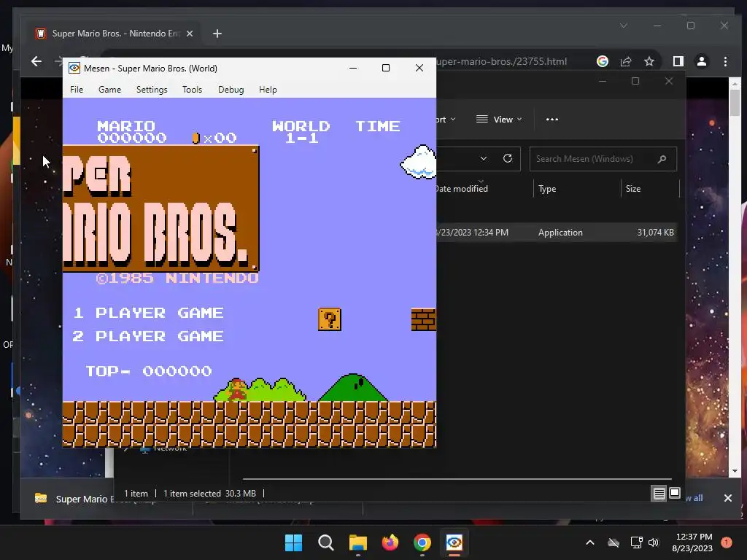Sort by Type column header
Screen dimensions: 747x560
(x=547, y=189)
